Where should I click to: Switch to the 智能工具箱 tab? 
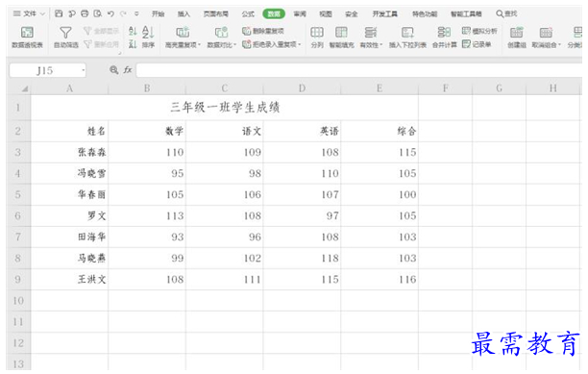(x=466, y=13)
